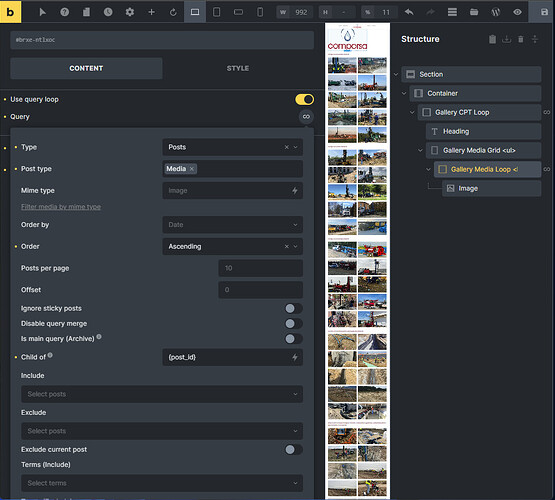
Task: Open the Order by dropdown
Action: (233, 225)
